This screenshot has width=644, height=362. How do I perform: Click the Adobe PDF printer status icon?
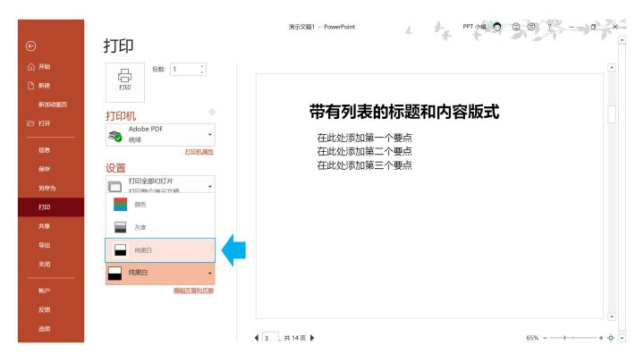click(x=115, y=135)
